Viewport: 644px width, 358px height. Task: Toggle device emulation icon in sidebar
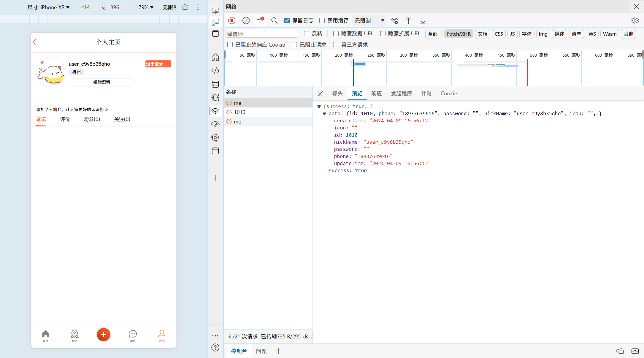(215, 22)
